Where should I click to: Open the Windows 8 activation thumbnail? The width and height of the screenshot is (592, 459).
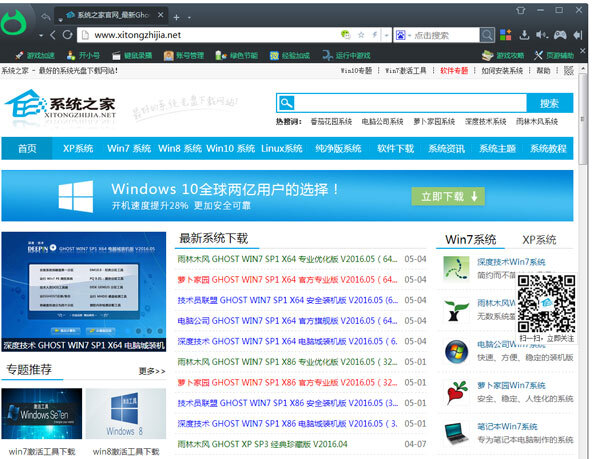[126, 413]
